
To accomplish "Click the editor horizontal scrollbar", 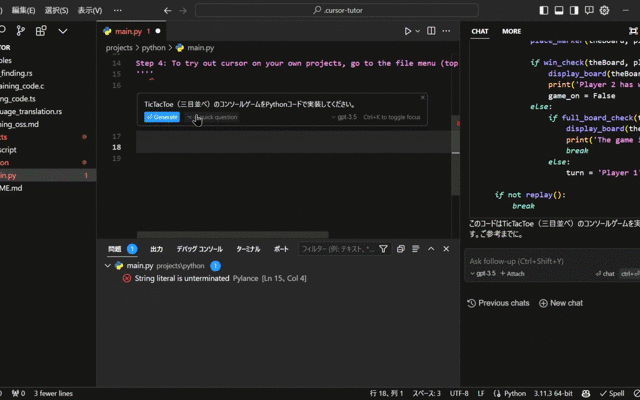I will tap(233, 235).
